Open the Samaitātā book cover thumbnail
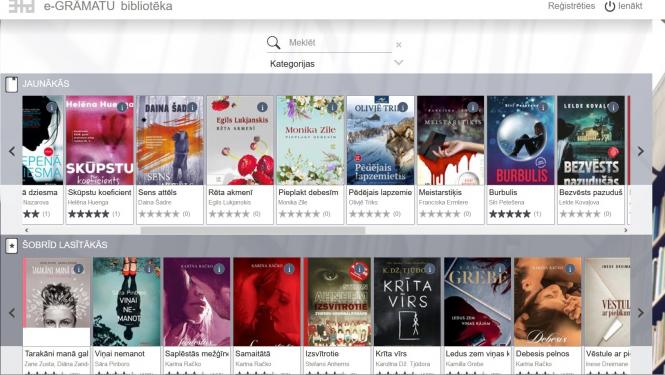The image size is (665, 375). pos(267,302)
